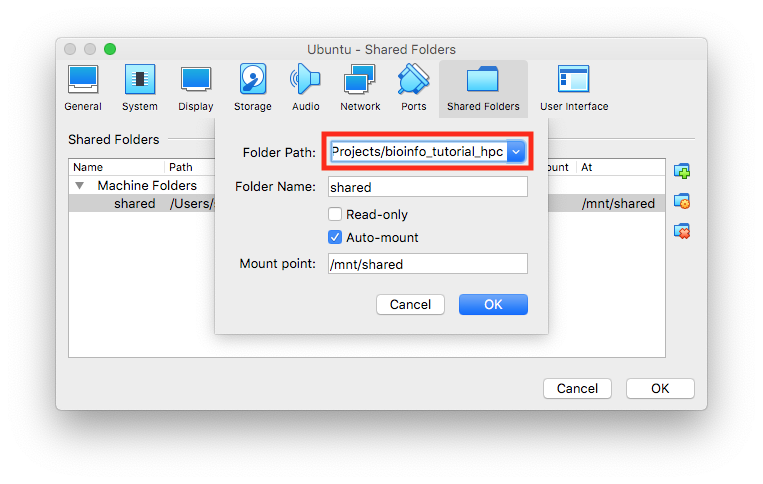Click the blue OK button in dialog

coord(493,305)
